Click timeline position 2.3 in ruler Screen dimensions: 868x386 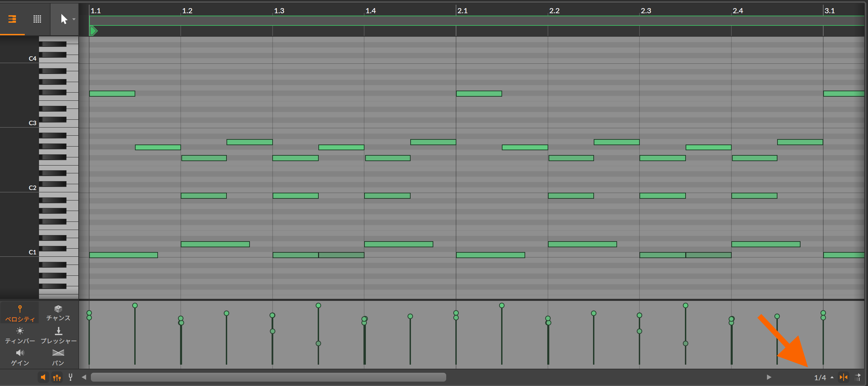click(646, 11)
